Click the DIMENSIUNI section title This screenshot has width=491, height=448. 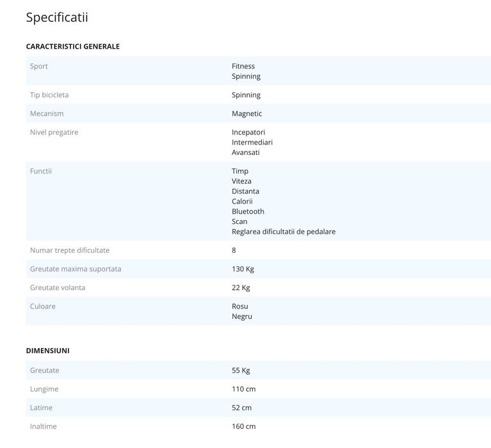47,351
